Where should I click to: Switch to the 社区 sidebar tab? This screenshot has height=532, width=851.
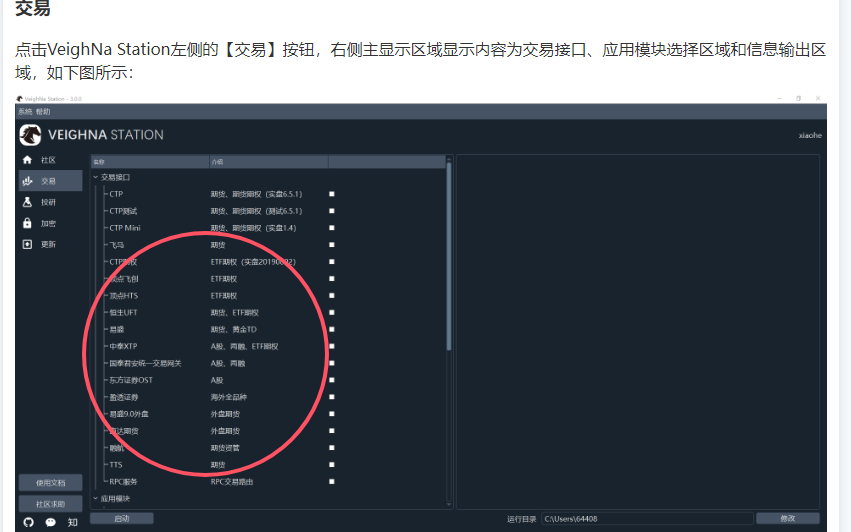(x=50, y=160)
